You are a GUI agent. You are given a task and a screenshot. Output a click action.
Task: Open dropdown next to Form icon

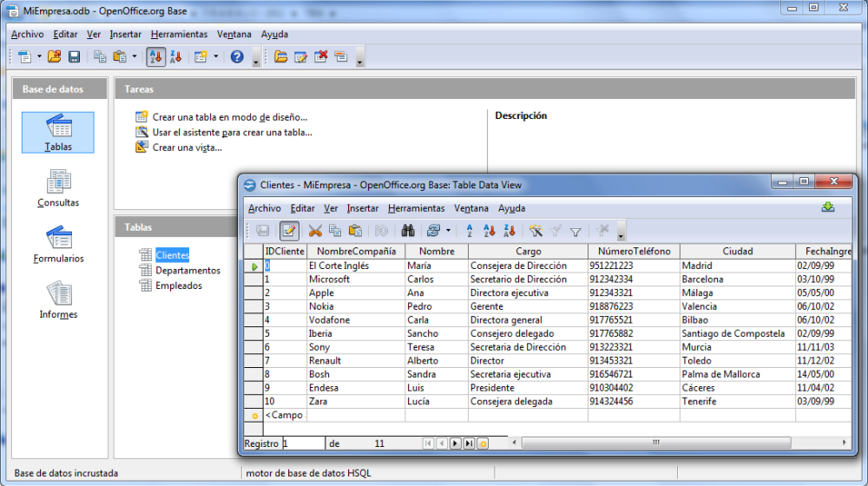(216, 56)
